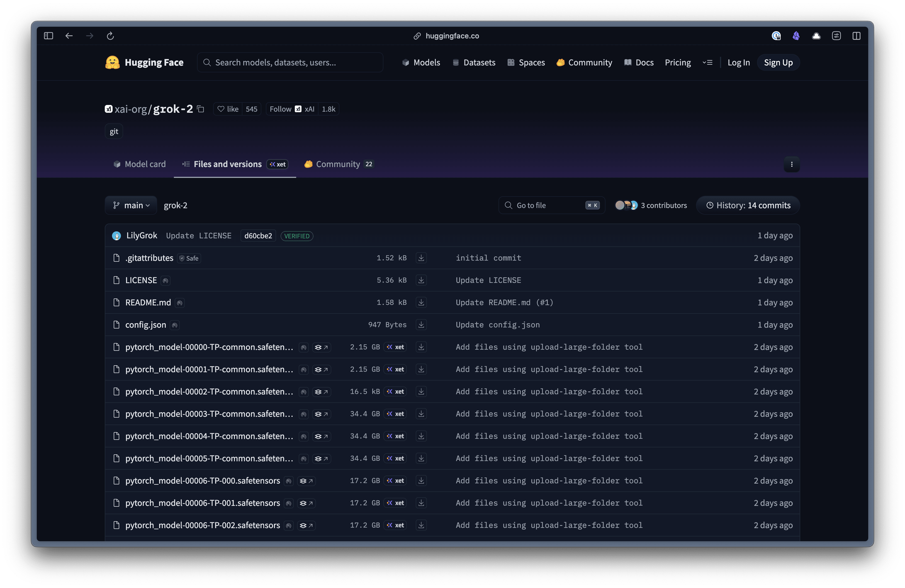Expand the extra navigation menu icon
Viewport: 905px width, 588px height.
point(707,62)
